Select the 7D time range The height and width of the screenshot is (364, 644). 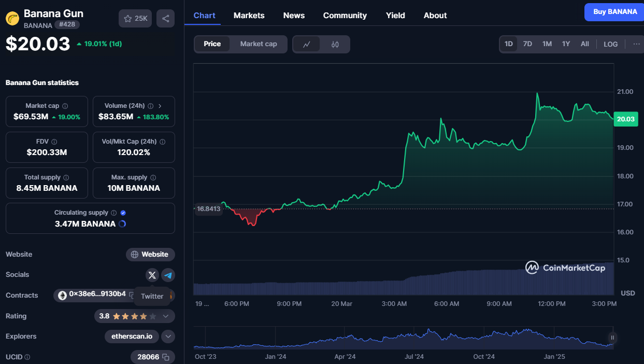[x=527, y=44]
